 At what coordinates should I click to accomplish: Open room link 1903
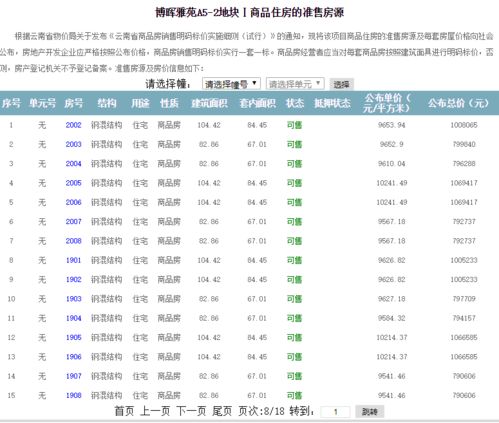point(73,299)
